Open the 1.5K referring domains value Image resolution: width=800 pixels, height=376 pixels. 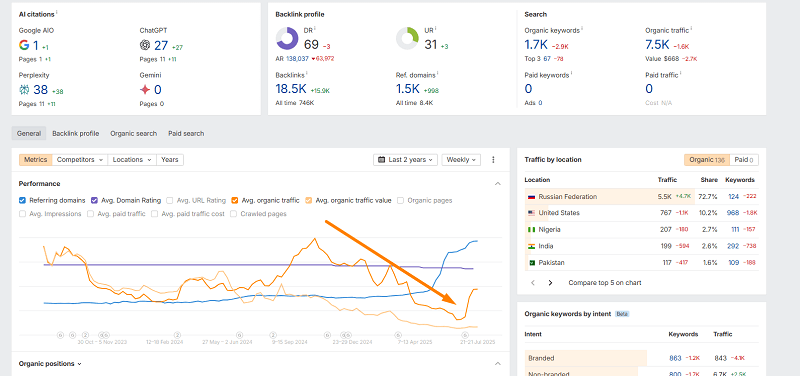click(408, 89)
